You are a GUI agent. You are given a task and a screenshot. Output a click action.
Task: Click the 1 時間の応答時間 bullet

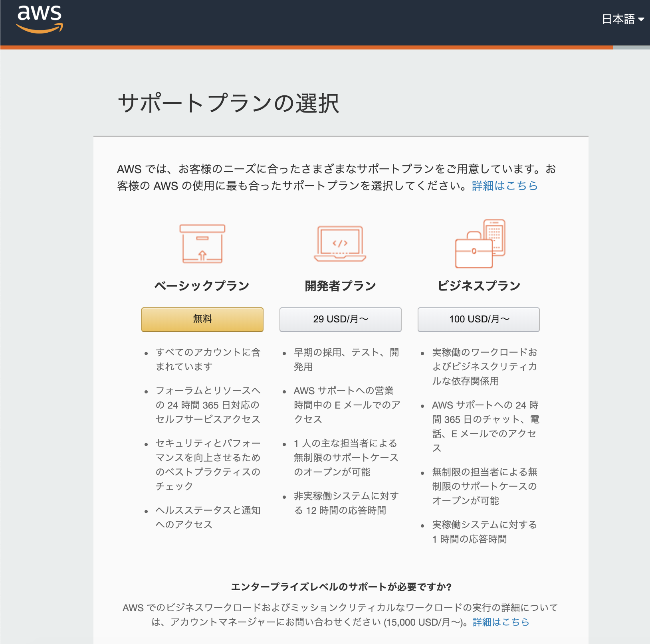[x=485, y=532]
